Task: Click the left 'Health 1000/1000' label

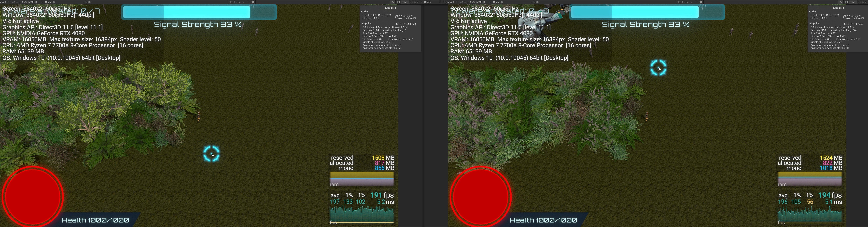Action: coord(95,220)
